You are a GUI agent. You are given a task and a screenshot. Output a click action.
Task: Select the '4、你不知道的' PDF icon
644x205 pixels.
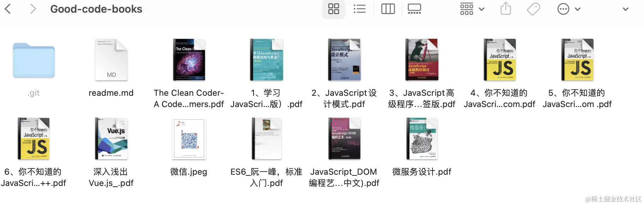(500, 60)
